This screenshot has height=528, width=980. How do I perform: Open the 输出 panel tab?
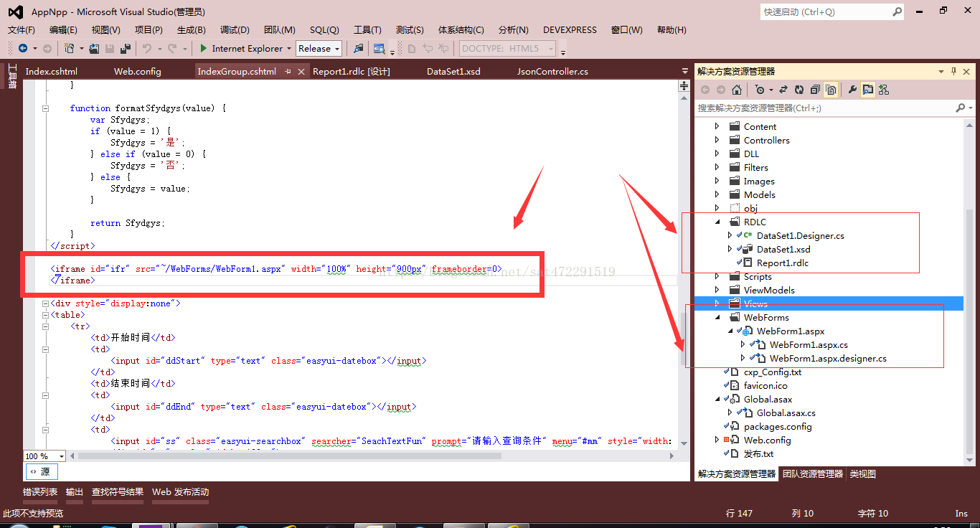click(x=75, y=492)
